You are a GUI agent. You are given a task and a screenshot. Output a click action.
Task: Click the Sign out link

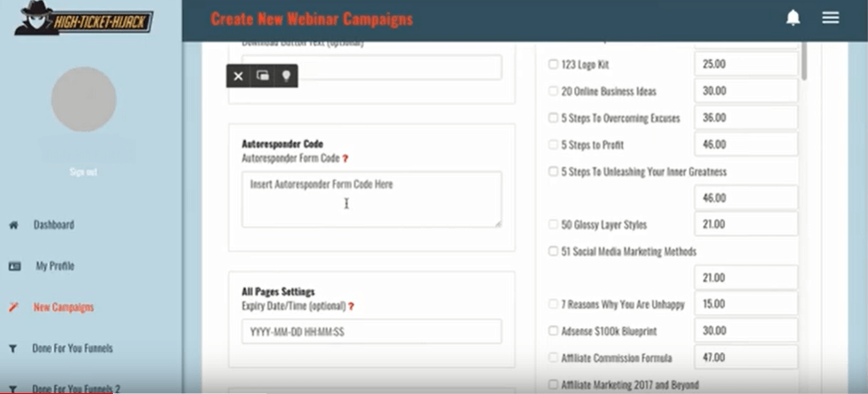[84, 173]
